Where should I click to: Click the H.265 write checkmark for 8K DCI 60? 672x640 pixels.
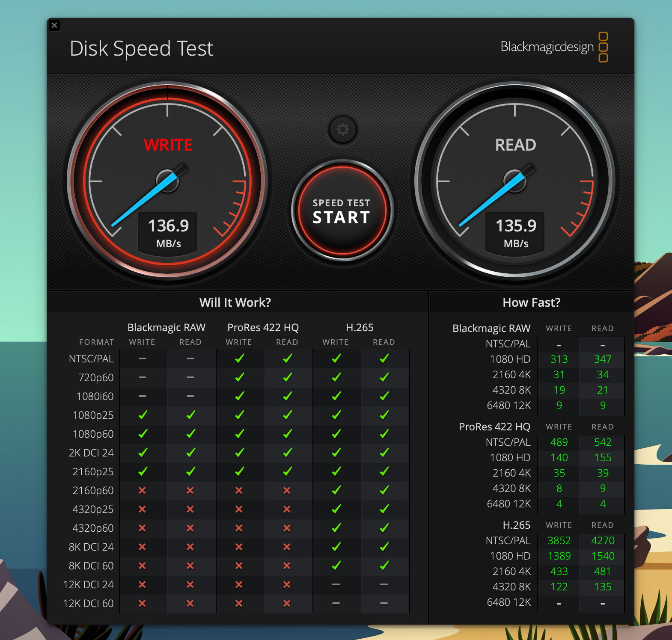point(336,565)
